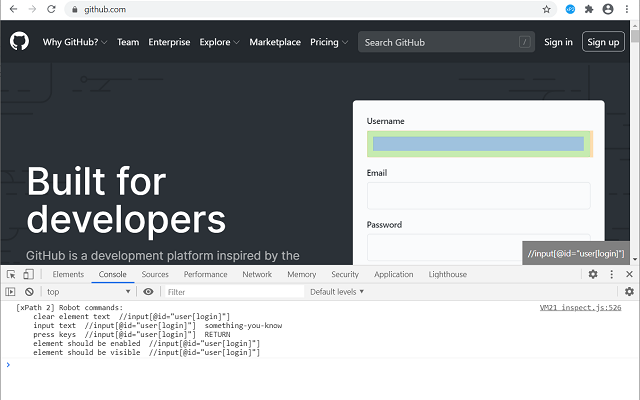Select the Console tab

coord(113,274)
